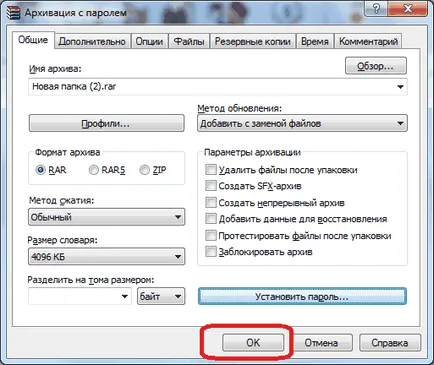Confirm with the OK button
434x365 pixels.
[x=253, y=342]
